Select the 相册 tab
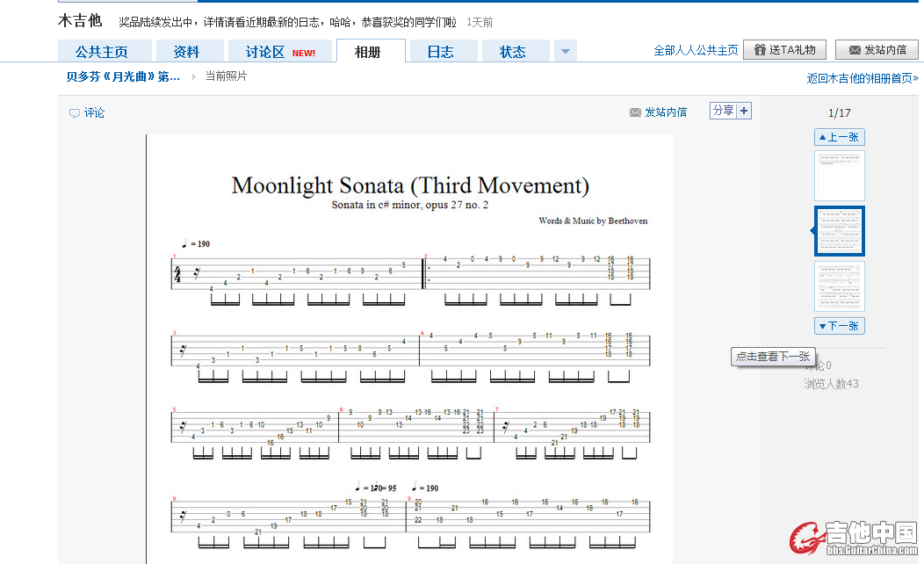The height and width of the screenshot is (564, 924). (x=370, y=51)
